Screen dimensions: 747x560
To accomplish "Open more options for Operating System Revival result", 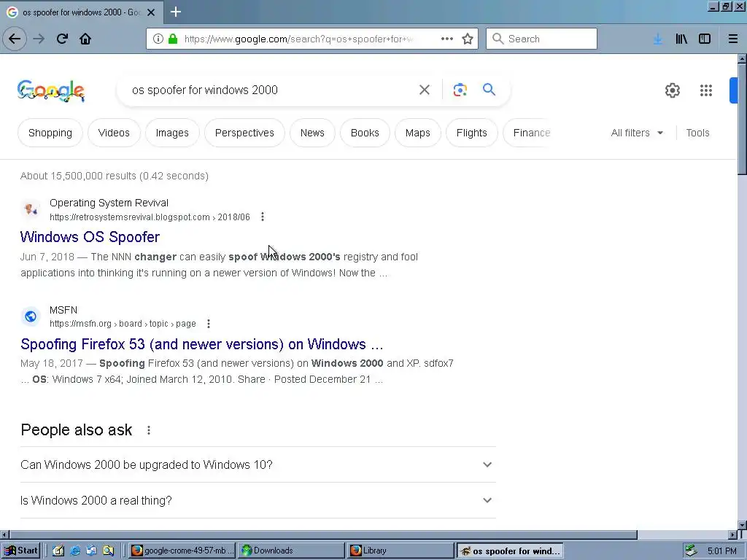I will 263,217.
